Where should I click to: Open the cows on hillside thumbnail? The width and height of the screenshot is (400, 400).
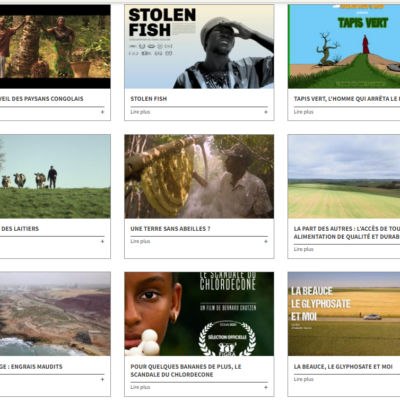tap(55, 177)
